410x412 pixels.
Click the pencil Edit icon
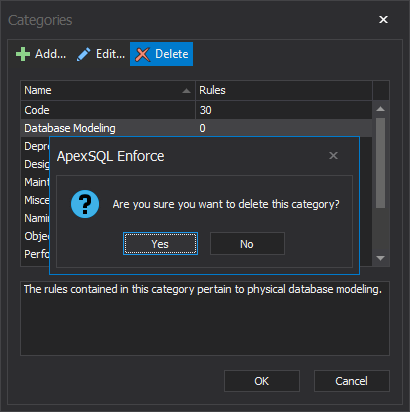point(83,54)
